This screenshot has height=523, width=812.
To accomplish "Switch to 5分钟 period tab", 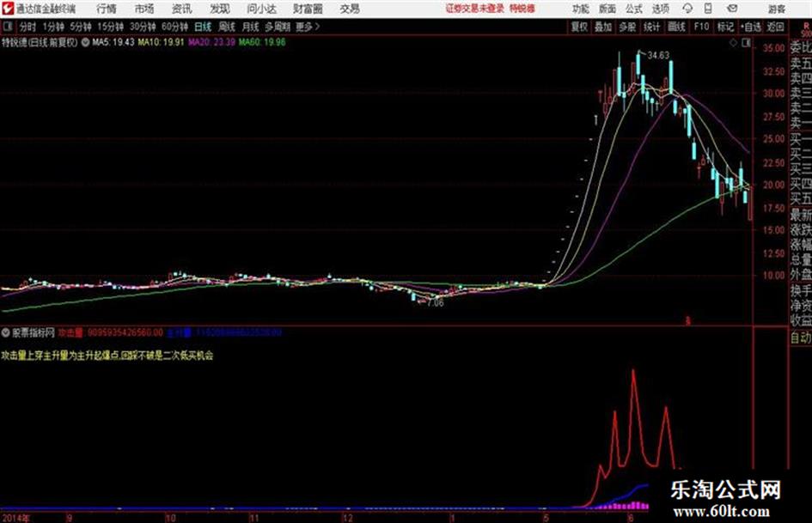I will pyautogui.click(x=81, y=27).
